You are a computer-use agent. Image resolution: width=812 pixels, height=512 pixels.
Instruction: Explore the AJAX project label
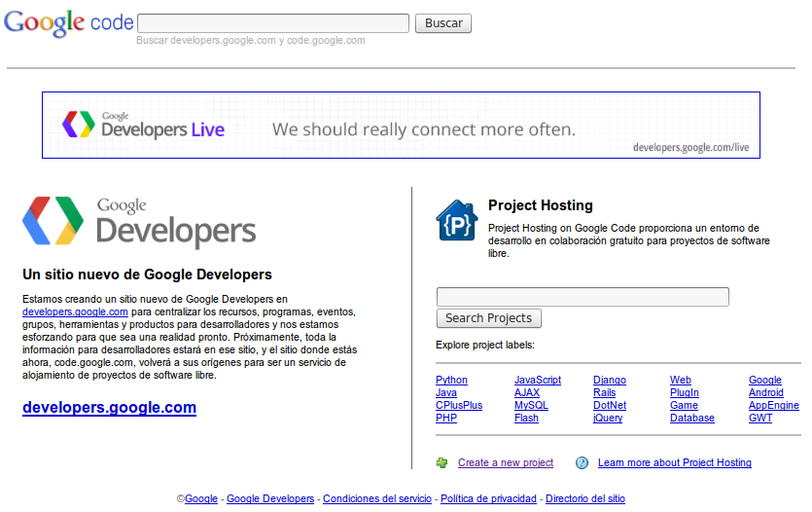click(527, 393)
